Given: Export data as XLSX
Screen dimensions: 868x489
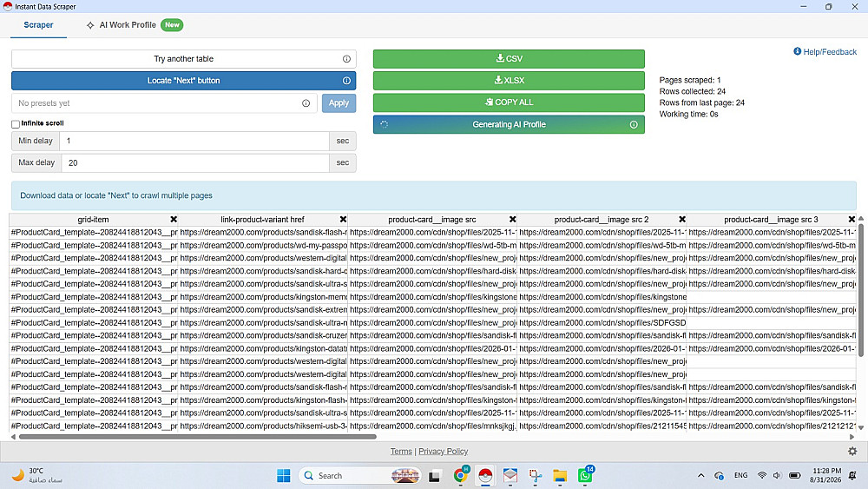Looking at the screenshot, I should (x=509, y=80).
